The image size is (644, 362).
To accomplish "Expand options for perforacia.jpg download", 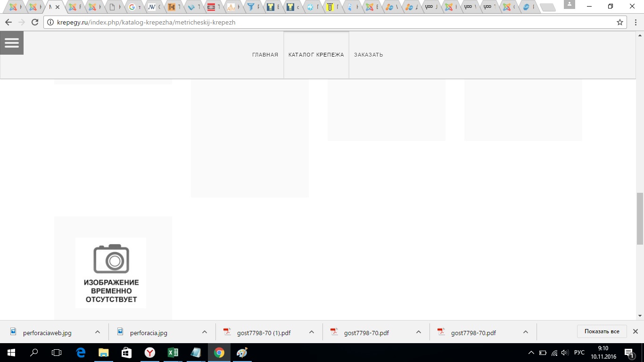I will (x=205, y=332).
